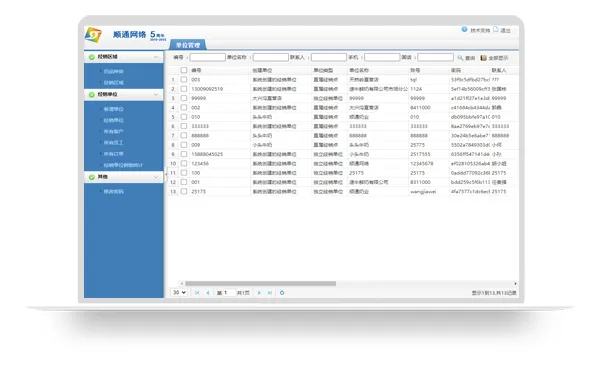The image size is (600, 367).
Task: Click the show-all (全部显示) book icon
Action: (484, 58)
